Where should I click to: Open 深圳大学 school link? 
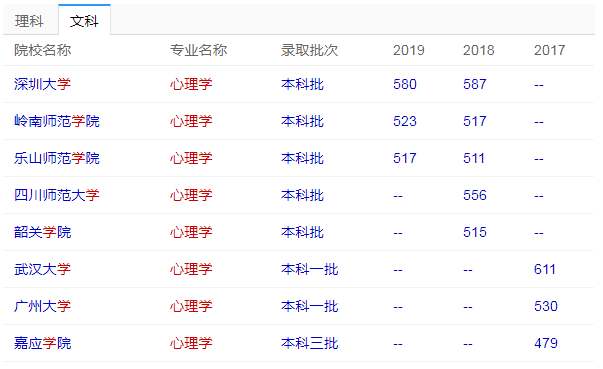click(43, 84)
